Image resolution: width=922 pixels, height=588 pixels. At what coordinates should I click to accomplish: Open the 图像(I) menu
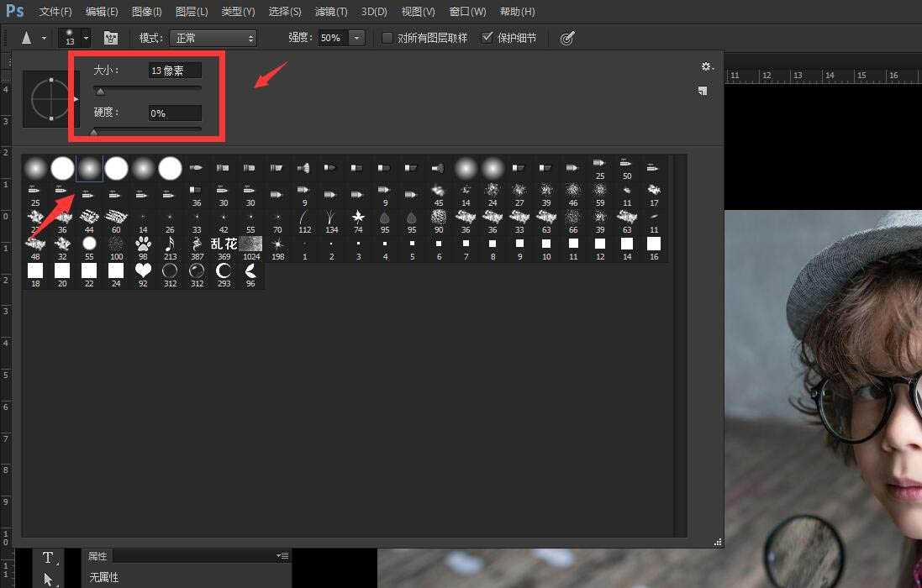tap(146, 12)
